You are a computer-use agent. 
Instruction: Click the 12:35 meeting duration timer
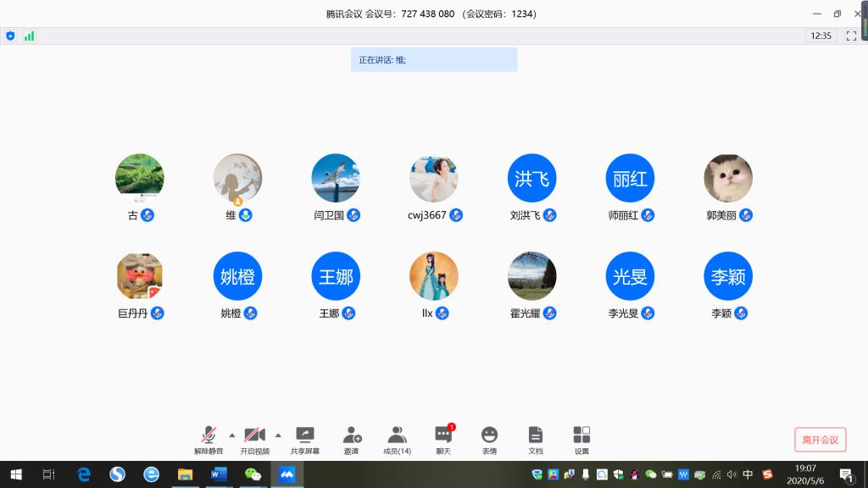click(821, 36)
